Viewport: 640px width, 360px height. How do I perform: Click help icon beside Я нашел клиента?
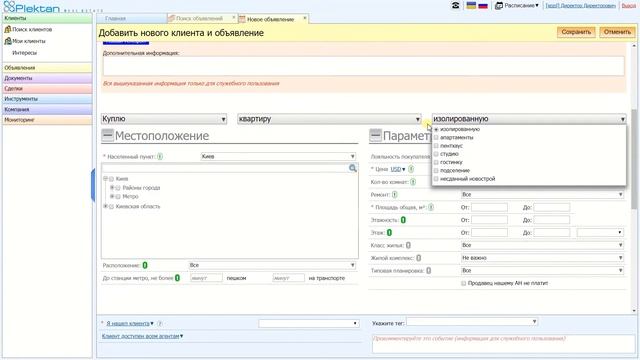pos(160,323)
